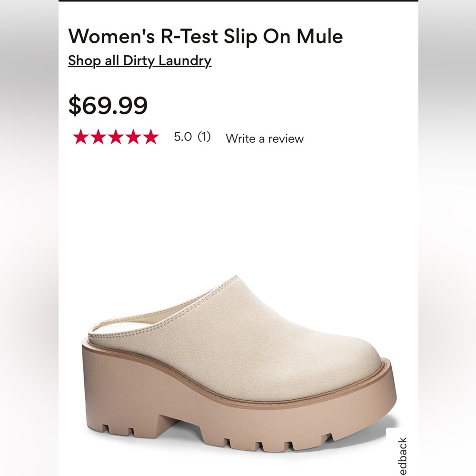Click Write a review

(265, 139)
